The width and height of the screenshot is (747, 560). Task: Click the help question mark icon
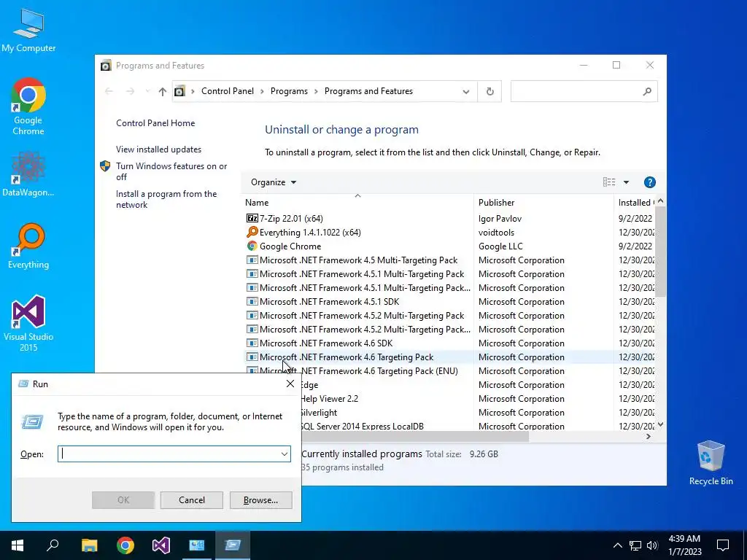(x=649, y=182)
